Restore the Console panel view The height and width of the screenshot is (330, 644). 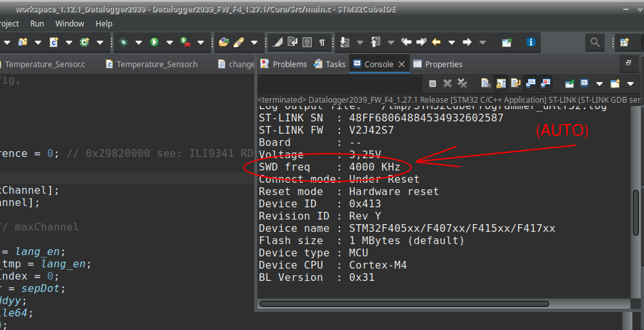629,63
